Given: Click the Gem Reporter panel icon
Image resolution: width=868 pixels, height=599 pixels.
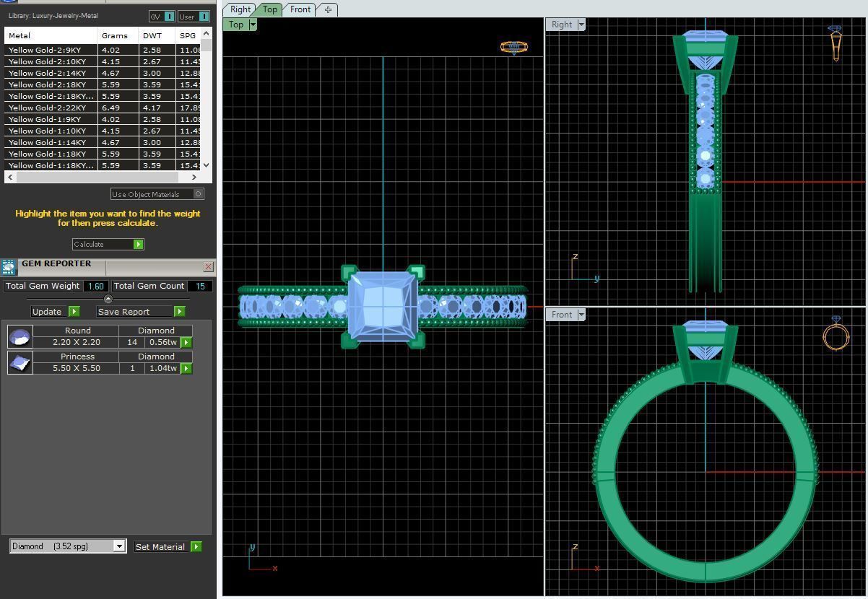Looking at the screenshot, I should tap(9, 268).
